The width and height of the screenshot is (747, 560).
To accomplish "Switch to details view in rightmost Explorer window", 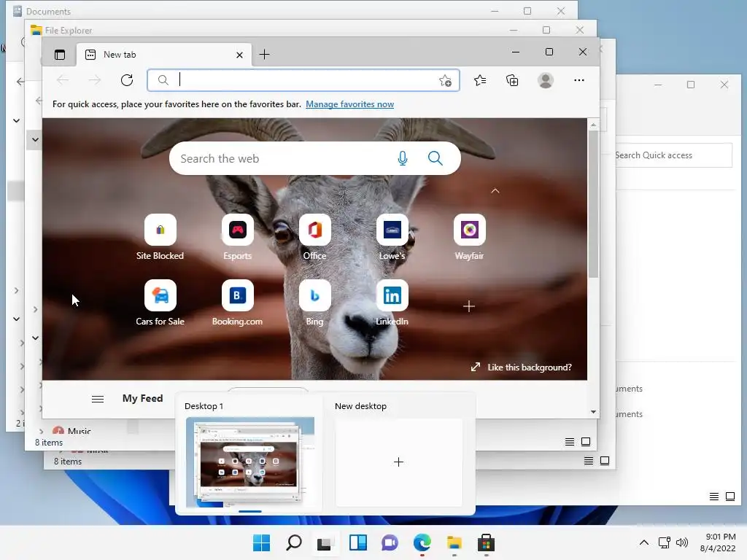I will click(714, 497).
